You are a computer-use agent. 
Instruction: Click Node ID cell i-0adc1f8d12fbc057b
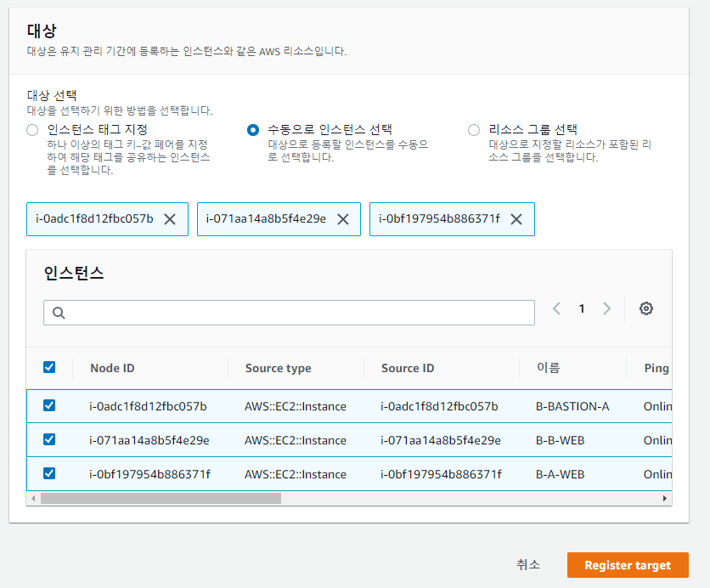(148, 406)
